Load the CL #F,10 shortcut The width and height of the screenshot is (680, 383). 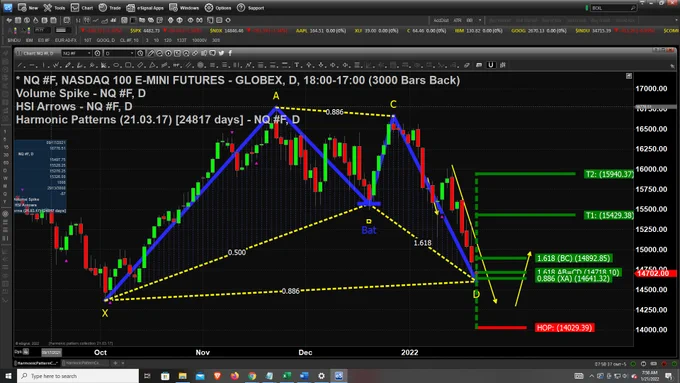(x=129, y=40)
